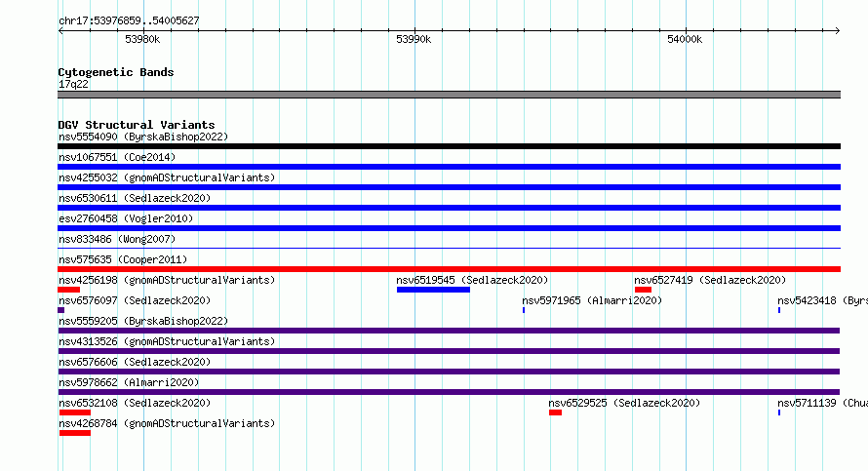Open the nsv6529525 (Sedlazeck2020) label
The image size is (868, 471).
tap(624, 403)
